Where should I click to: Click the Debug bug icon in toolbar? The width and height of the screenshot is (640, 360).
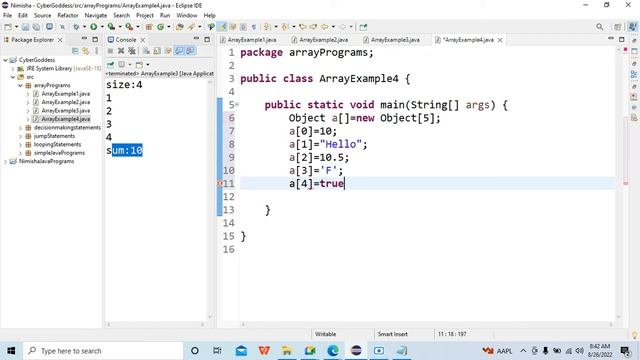[76, 27]
